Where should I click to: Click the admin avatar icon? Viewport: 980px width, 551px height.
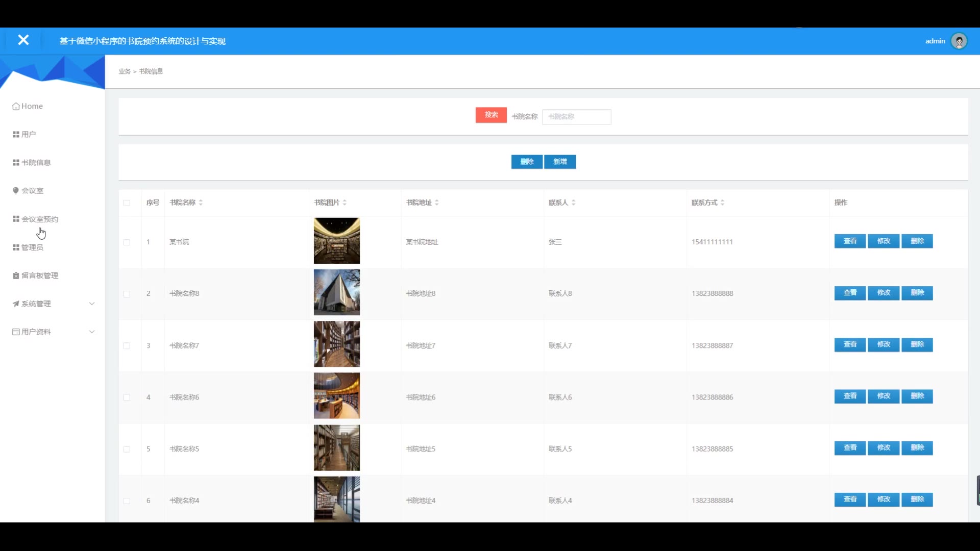coord(959,41)
